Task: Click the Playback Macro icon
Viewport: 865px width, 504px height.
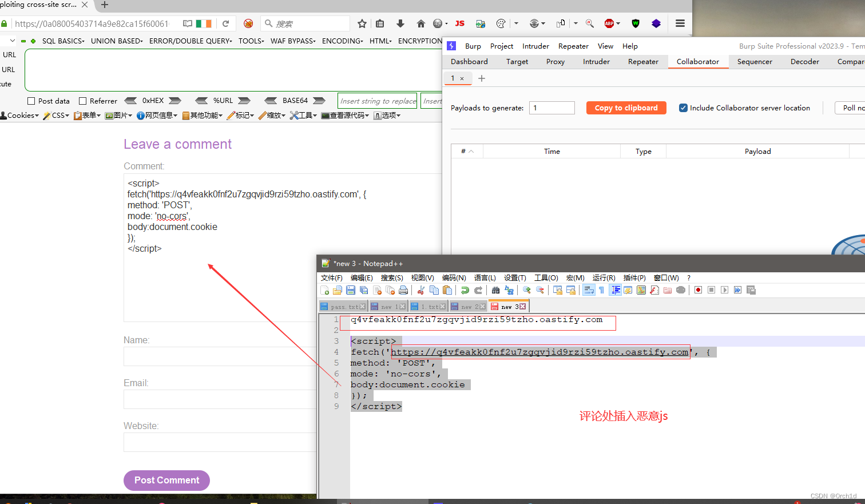Action: tap(724, 290)
